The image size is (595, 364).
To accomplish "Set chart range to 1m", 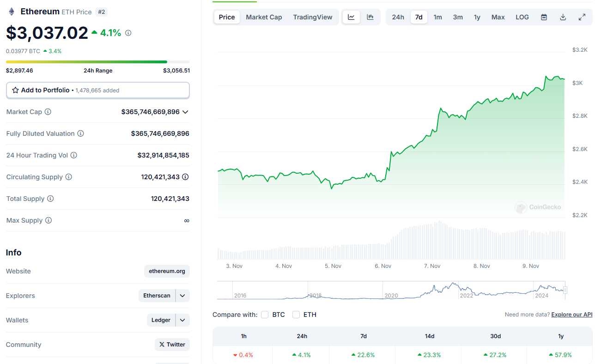I will [437, 17].
